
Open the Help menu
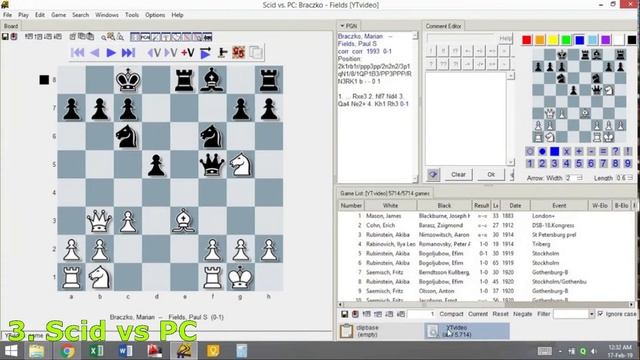tap(177, 15)
